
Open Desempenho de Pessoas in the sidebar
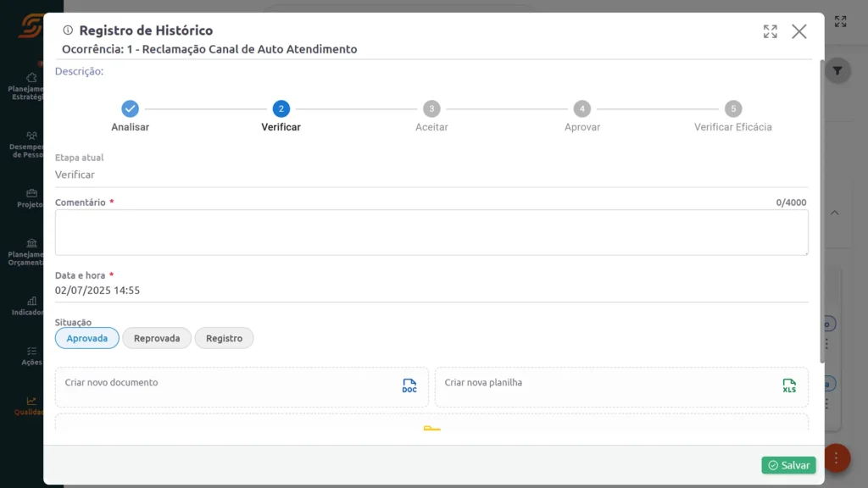pyautogui.click(x=26, y=145)
